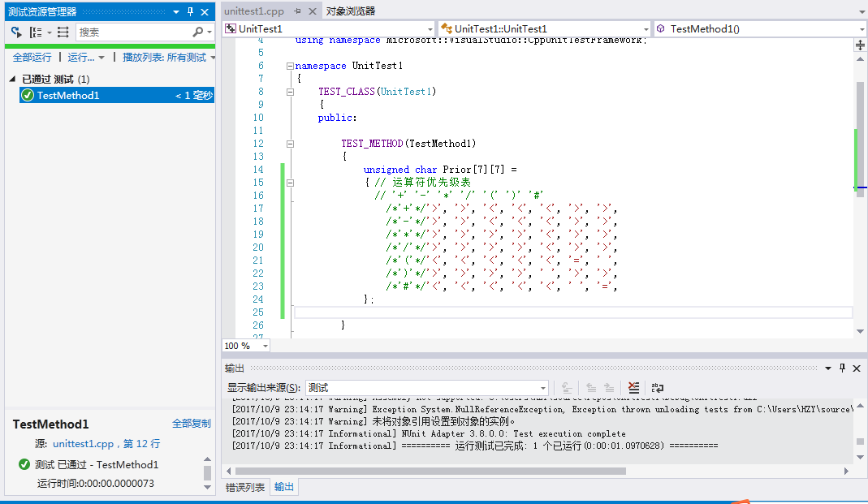Viewport: 868px width, 504px height.
Task: Close the Output panel
Action: coord(857,368)
